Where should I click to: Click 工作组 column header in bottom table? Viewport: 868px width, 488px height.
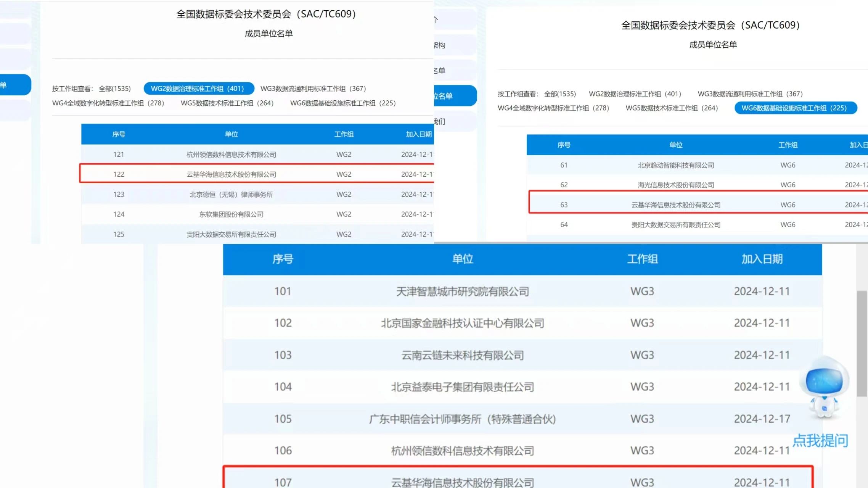click(x=642, y=259)
